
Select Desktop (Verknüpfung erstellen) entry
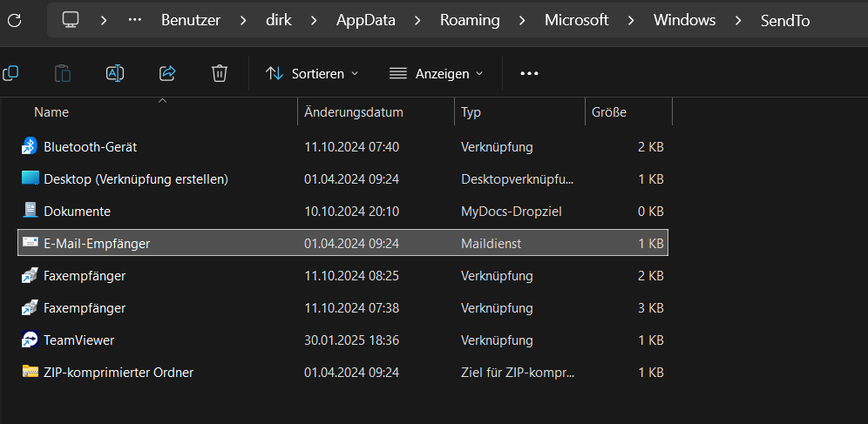point(136,179)
